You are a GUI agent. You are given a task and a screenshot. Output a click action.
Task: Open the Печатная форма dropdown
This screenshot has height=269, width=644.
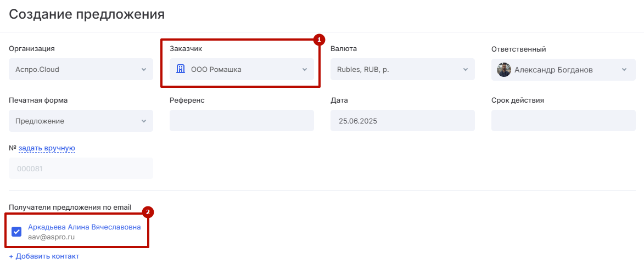point(81,121)
